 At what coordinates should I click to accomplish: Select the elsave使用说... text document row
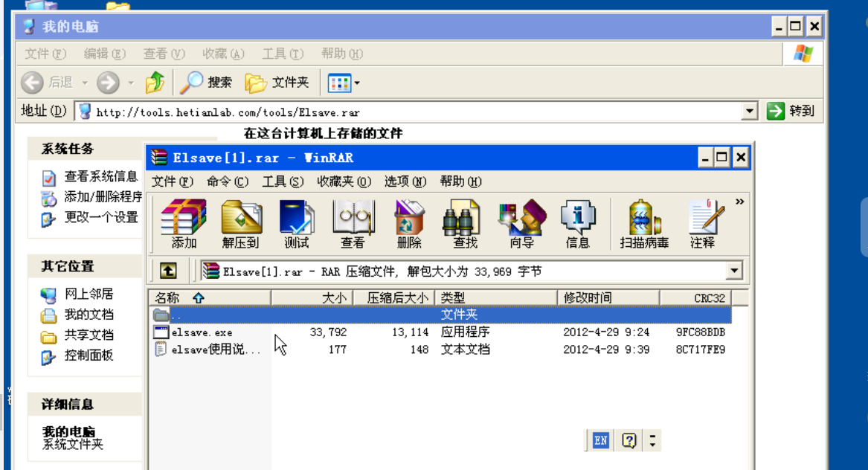click(x=441, y=350)
